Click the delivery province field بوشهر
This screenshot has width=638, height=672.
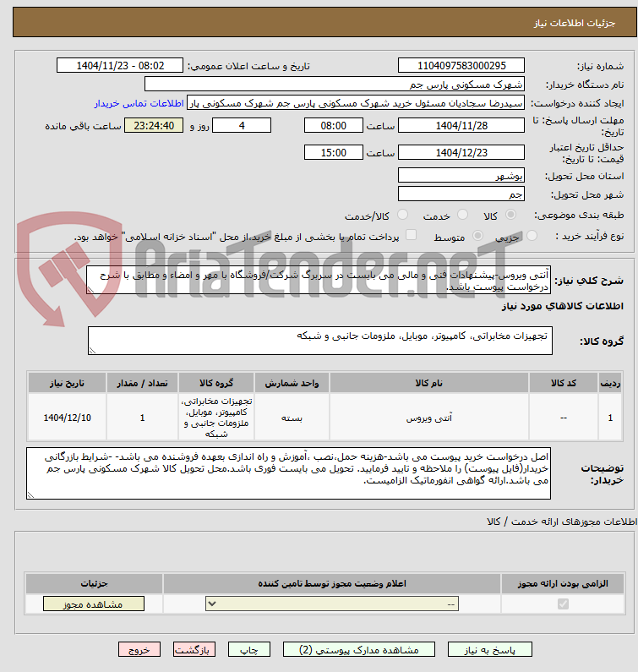pos(461,175)
